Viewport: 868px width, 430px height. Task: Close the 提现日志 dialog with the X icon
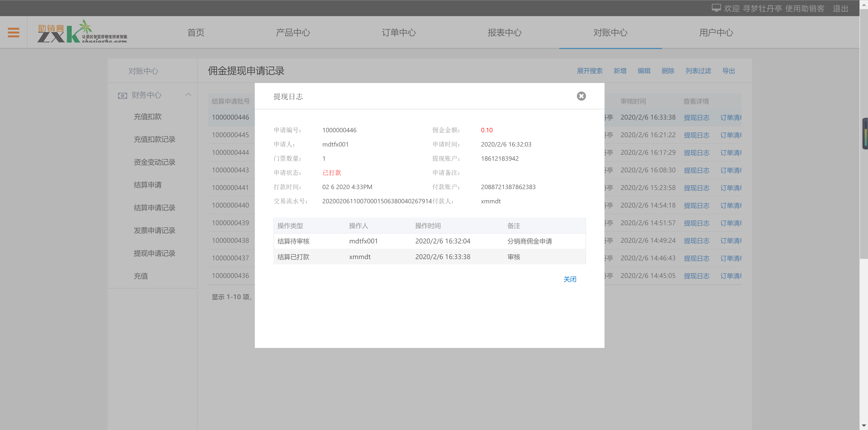(581, 96)
